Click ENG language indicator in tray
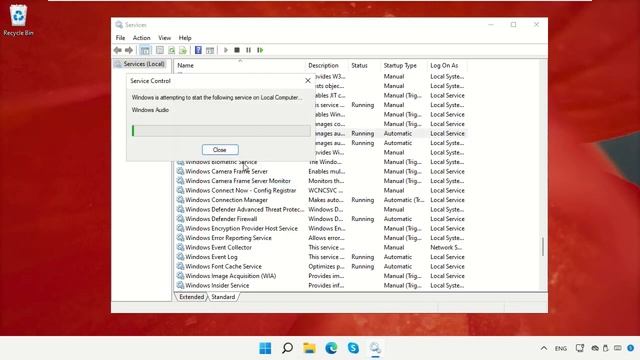The height and width of the screenshot is (360, 640). 561,348
